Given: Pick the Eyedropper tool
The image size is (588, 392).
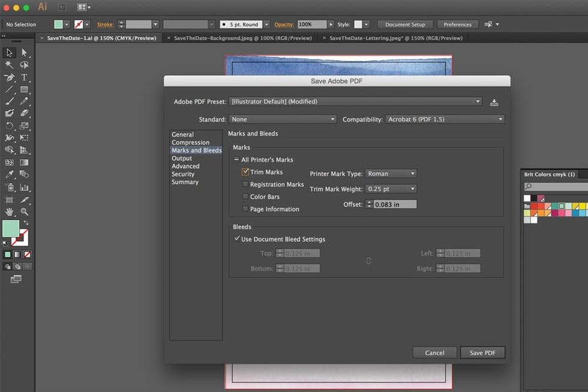Looking at the screenshot, I should tap(10, 174).
